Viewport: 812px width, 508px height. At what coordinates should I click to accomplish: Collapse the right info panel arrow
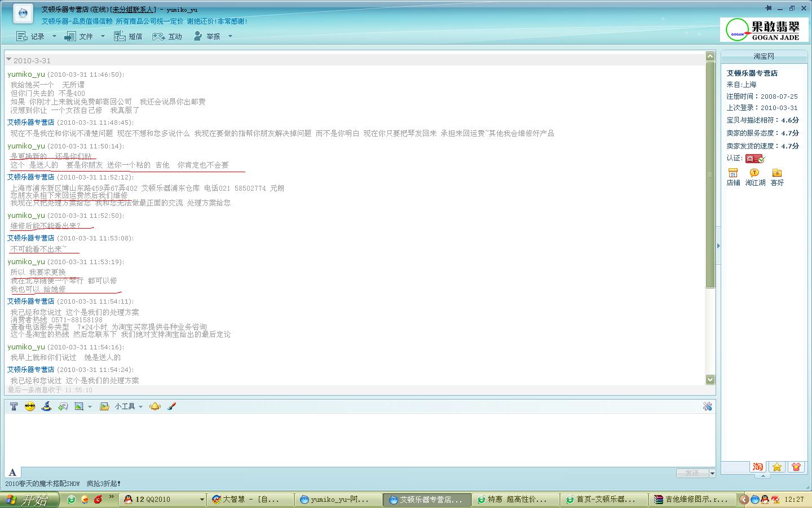click(718, 246)
